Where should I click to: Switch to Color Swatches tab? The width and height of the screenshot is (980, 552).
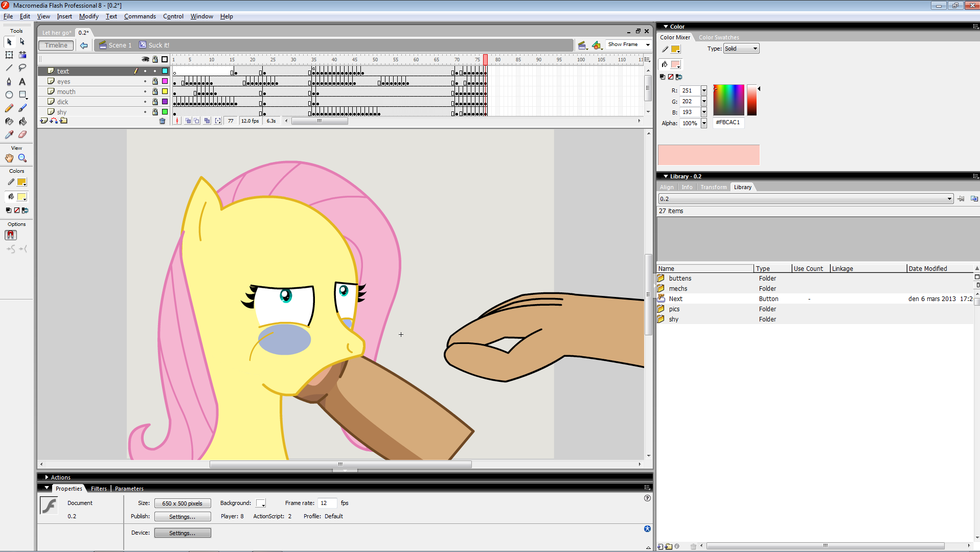tap(719, 37)
